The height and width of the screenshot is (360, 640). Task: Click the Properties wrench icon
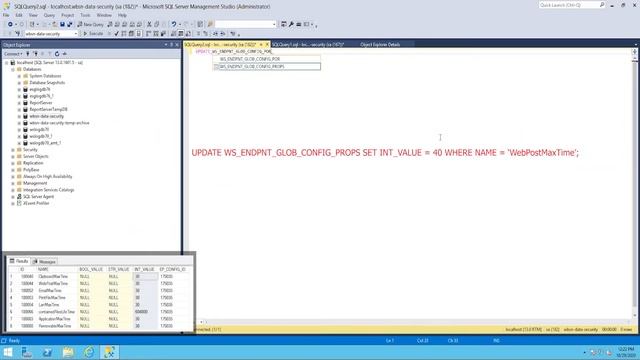click(291, 24)
